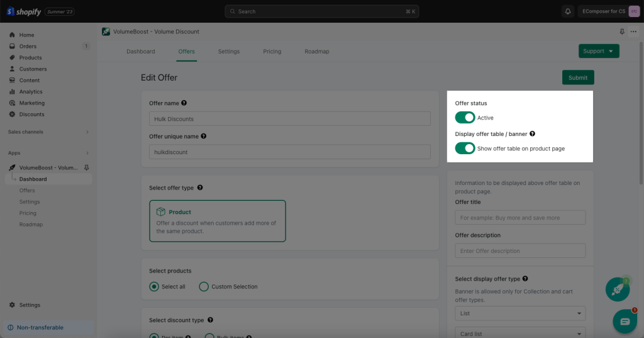Viewport: 644px width, 338px height.
Task: Select the Product offer type card
Action: [217, 221]
